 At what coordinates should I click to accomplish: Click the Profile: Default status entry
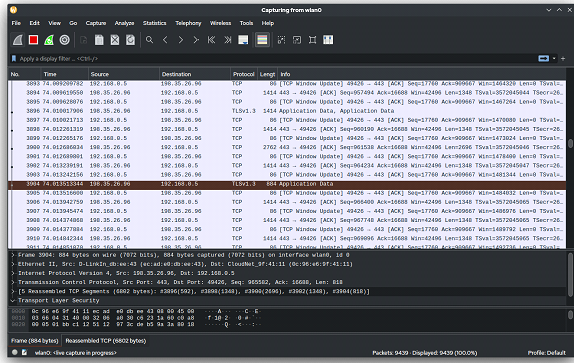click(547, 353)
